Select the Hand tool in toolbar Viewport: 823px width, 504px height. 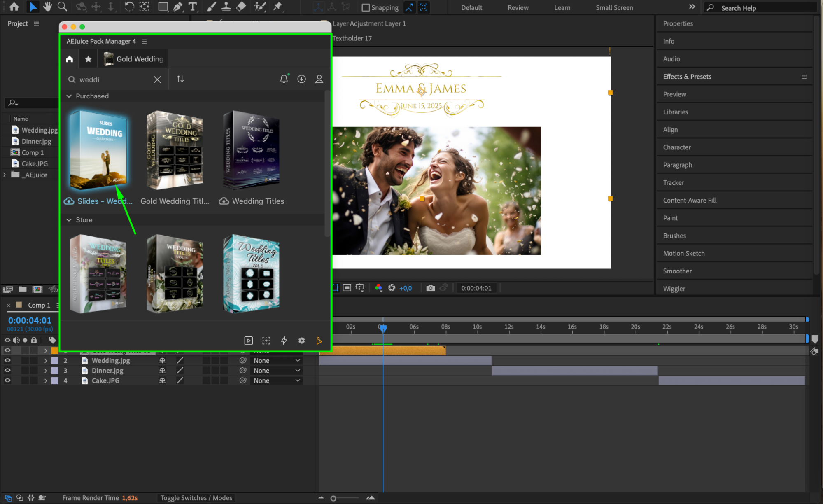[x=47, y=7]
